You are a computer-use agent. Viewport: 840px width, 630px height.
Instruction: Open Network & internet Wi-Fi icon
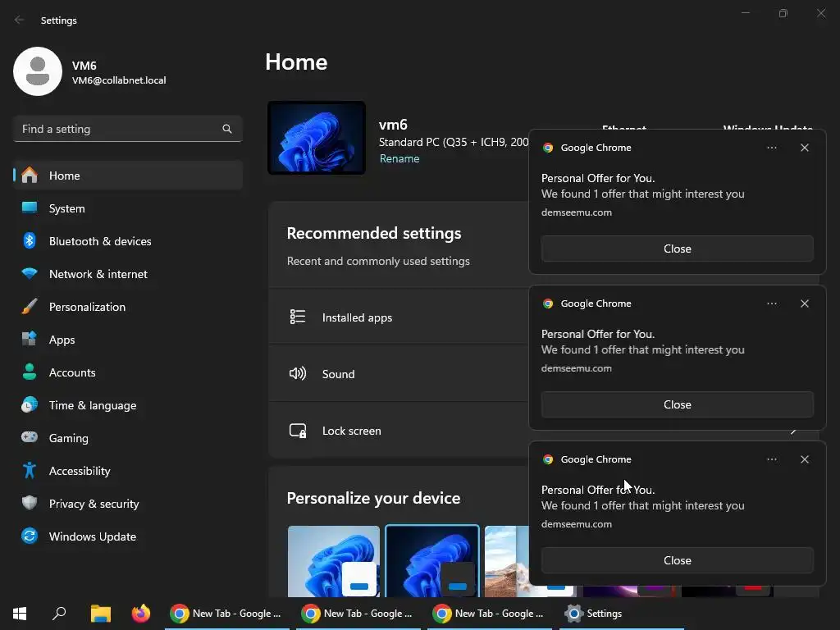[x=30, y=274]
